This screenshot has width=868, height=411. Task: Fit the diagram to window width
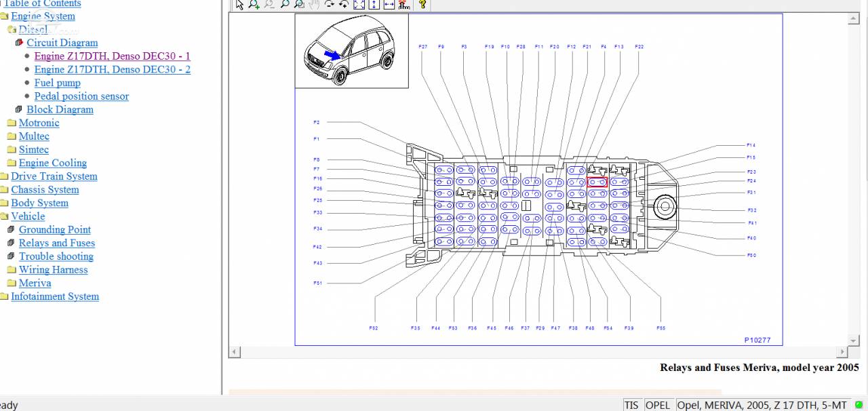coord(389,5)
